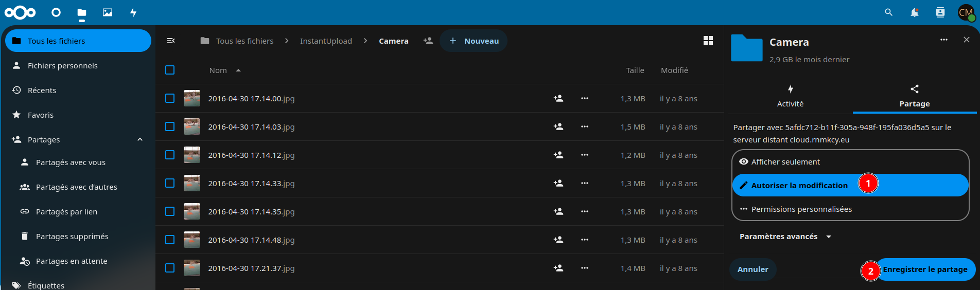Open the 'Nouveau' file creation menu
This screenshot has width=980, height=290.
(474, 41)
